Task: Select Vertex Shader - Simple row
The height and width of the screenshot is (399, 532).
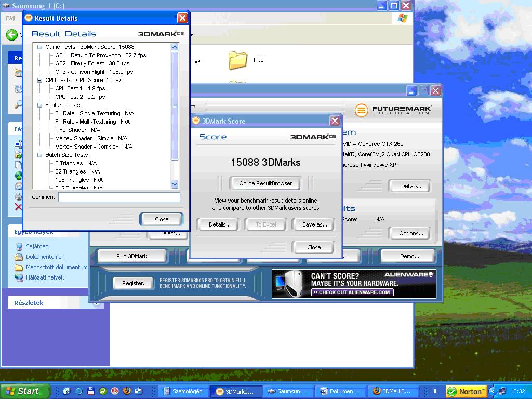Action: [x=91, y=138]
